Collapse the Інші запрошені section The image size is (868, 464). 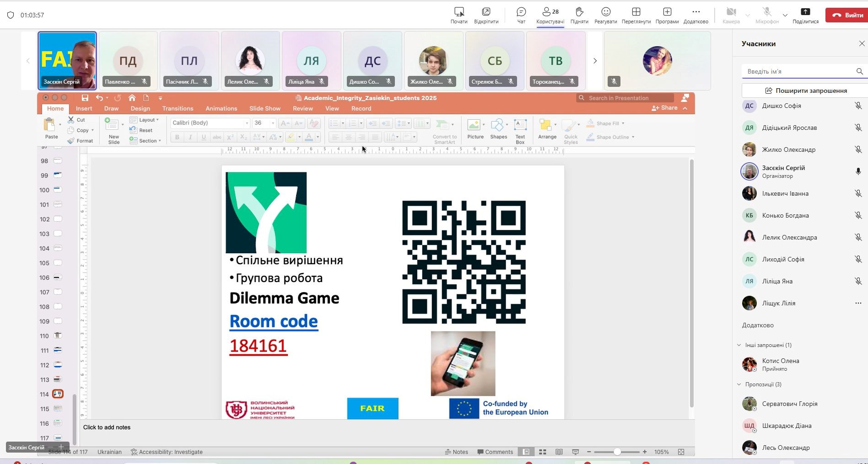coord(739,345)
